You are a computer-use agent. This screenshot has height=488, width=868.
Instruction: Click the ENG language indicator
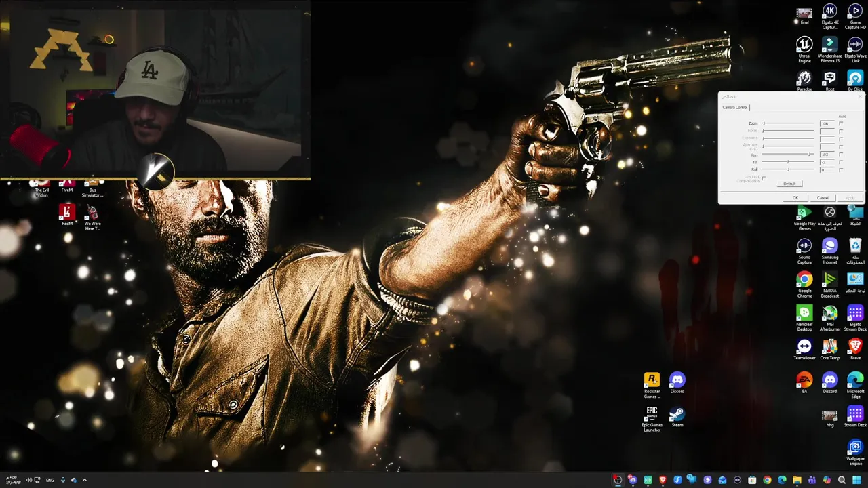tap(50, 480)
